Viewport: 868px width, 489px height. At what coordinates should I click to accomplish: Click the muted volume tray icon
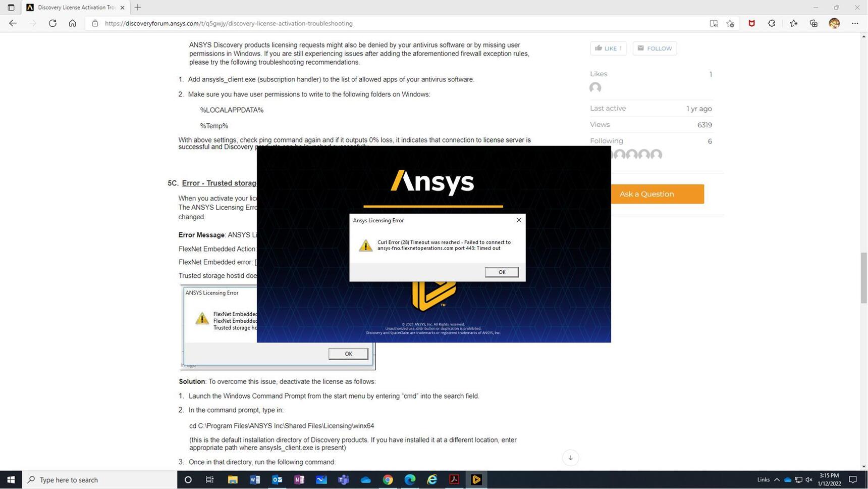point(809,480)
